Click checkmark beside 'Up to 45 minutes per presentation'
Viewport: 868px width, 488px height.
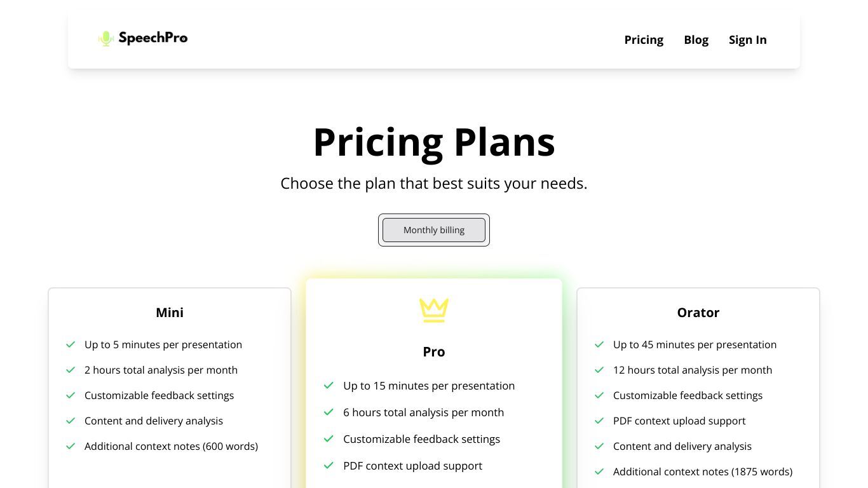599,344
